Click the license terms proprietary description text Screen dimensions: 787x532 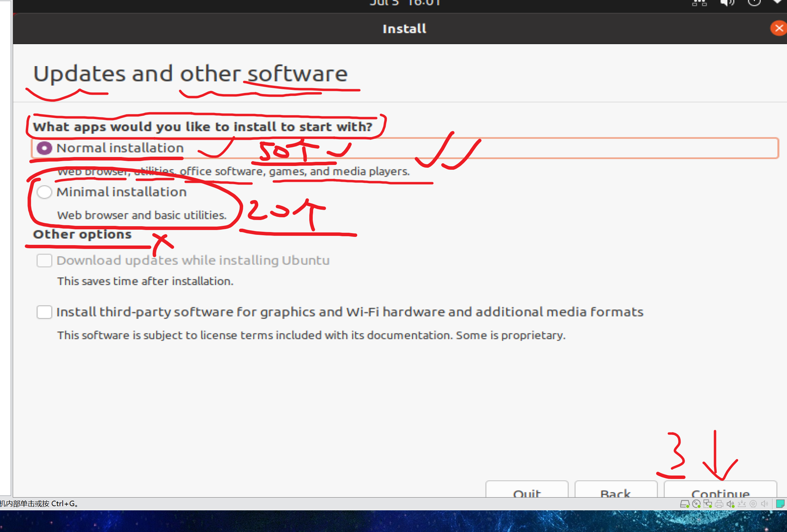[311, 335]
